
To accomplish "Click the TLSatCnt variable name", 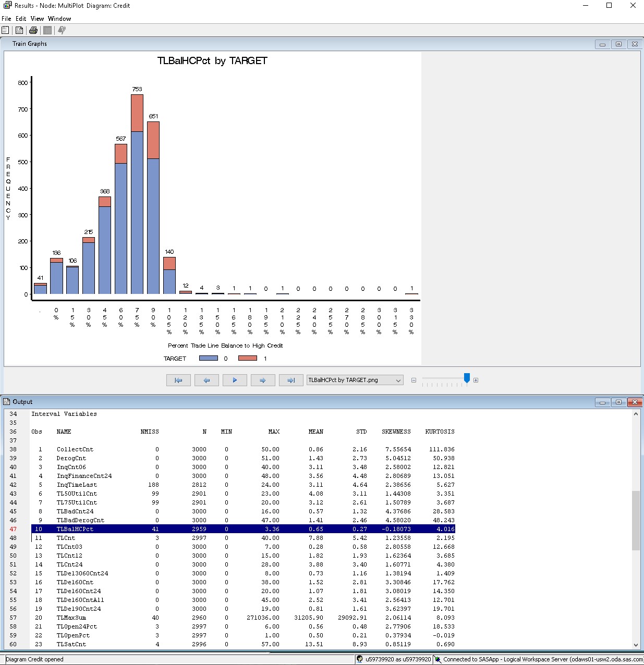I will [x=71, y=644].
